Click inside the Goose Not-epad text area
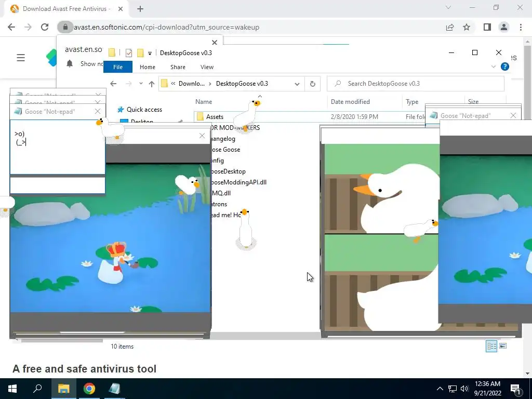This screenshot has height=399, width=532. (58, 147)
